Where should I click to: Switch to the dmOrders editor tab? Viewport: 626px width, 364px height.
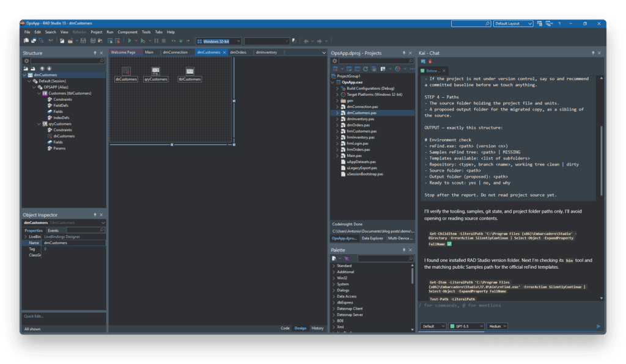[238, 53]
